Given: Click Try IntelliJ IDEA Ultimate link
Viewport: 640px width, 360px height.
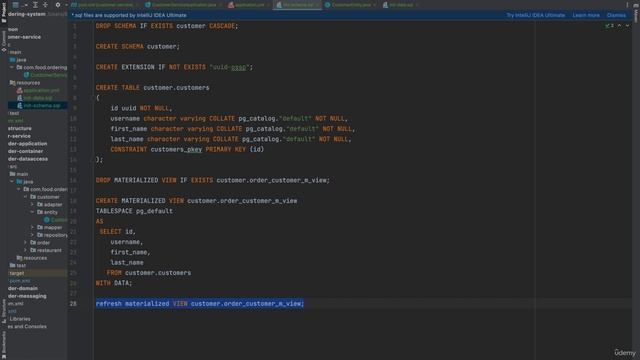Looking at the screenshot, I should [536, 15].
